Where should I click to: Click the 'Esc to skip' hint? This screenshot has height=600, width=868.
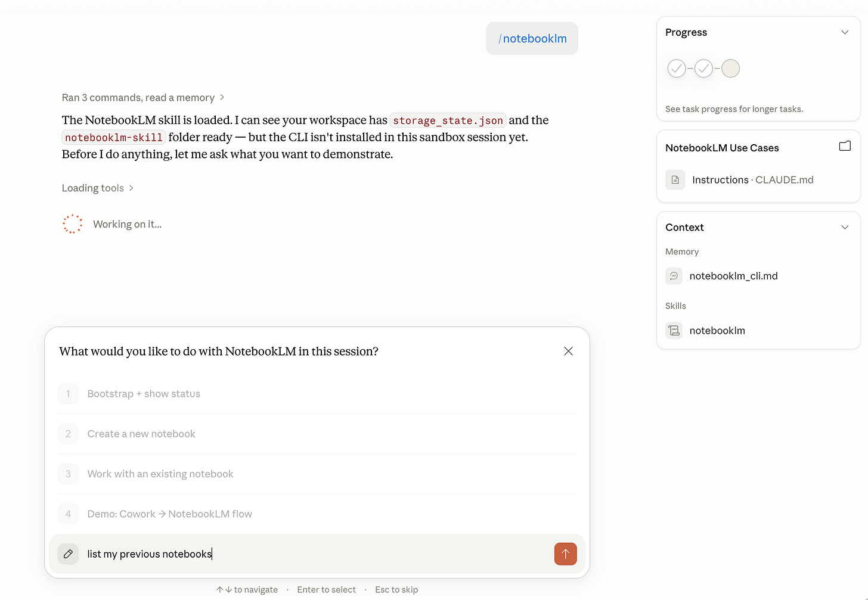[396, 589]
